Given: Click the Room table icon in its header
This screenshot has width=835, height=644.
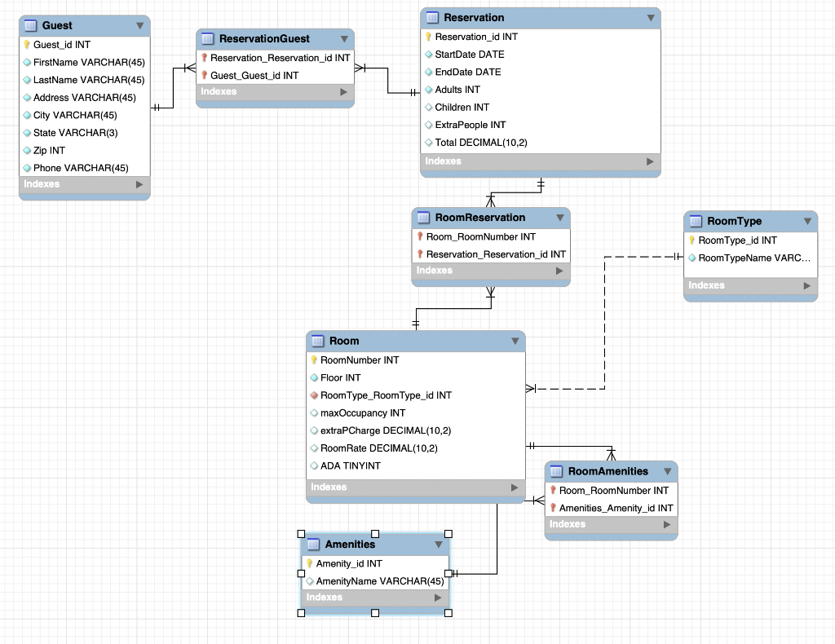Looking at the screenshot, I should tap(316, 341).
